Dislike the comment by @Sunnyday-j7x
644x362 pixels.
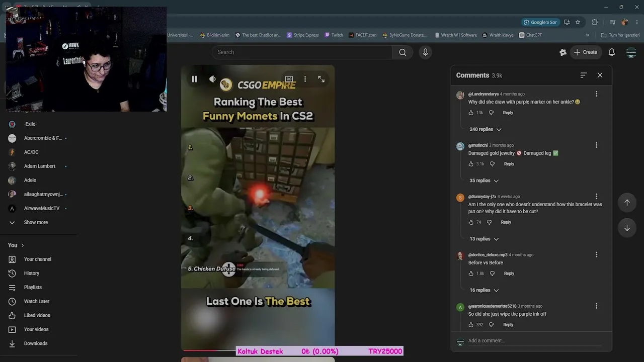pyautogui.click(x=489, y=222)
